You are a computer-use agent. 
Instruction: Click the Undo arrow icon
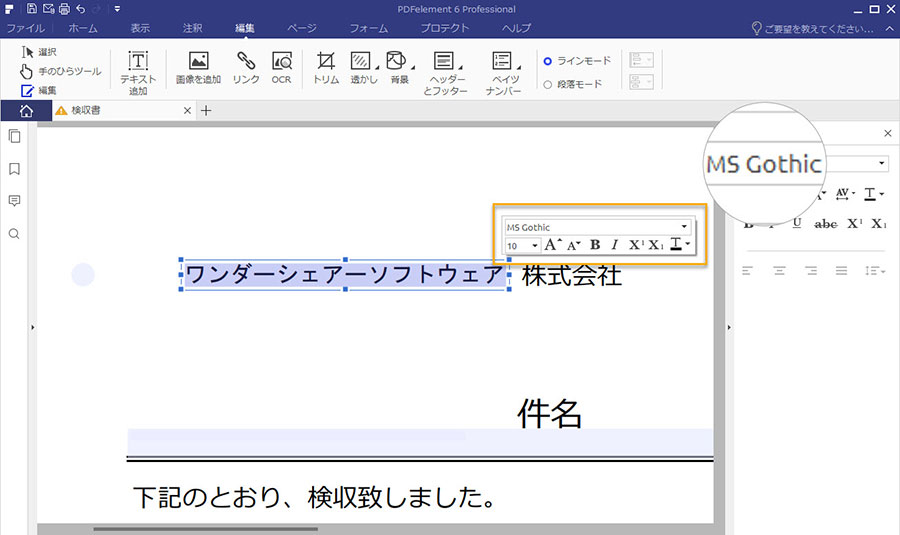(x=80, y=9)
